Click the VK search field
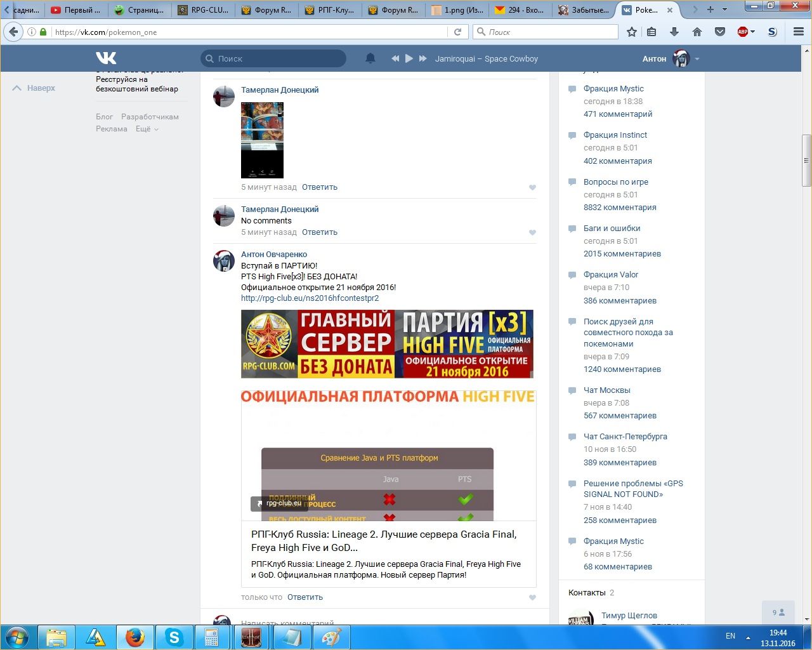 [273, 58]
